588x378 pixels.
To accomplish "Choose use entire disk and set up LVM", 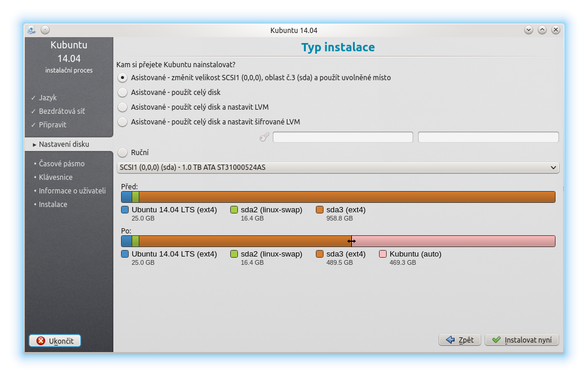I will (193, 107).
